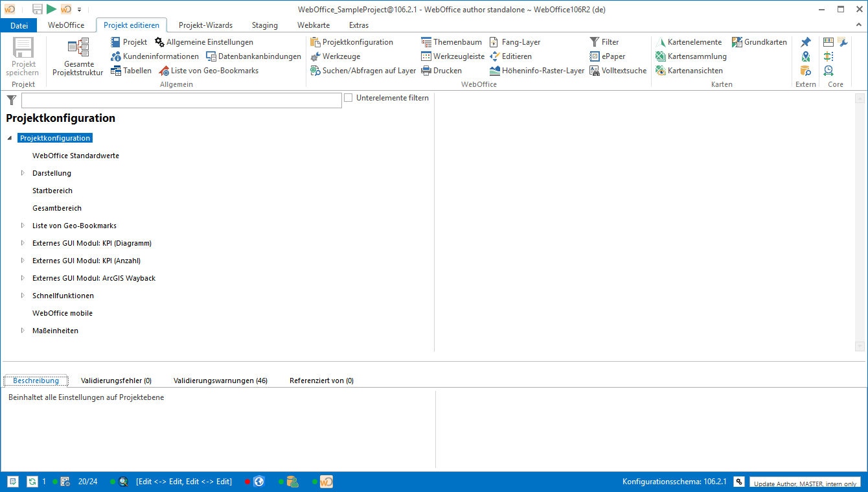868x492 pixels.
Task: Click the green run arrow in title bar
Action: [x=51, y=9]
